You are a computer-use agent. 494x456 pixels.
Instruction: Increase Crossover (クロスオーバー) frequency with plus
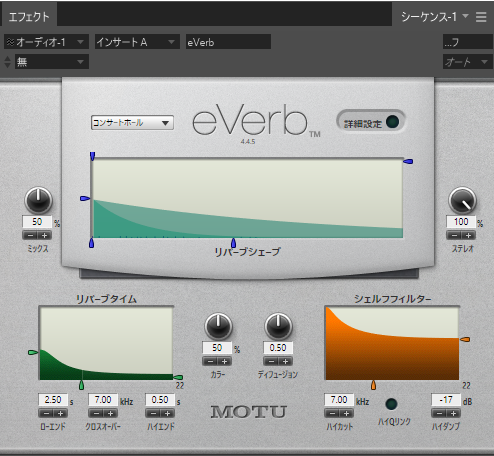click(x=110, y=413)
